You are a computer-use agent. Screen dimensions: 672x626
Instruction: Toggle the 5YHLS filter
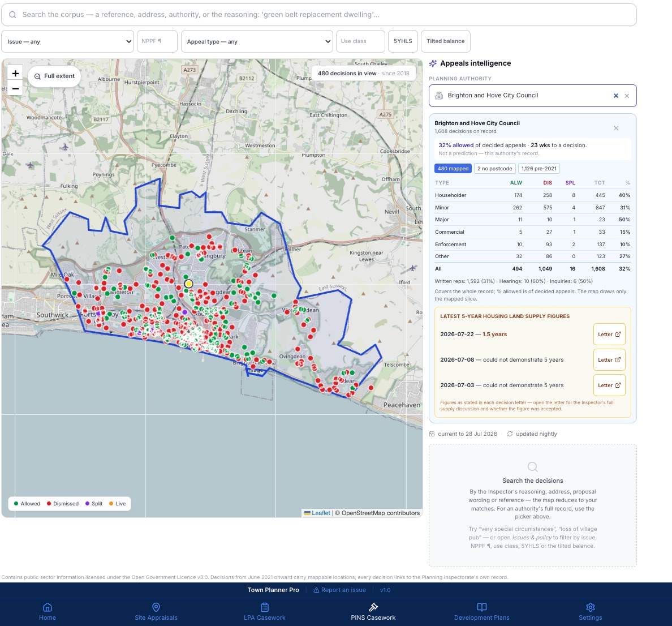click(403, 41)
